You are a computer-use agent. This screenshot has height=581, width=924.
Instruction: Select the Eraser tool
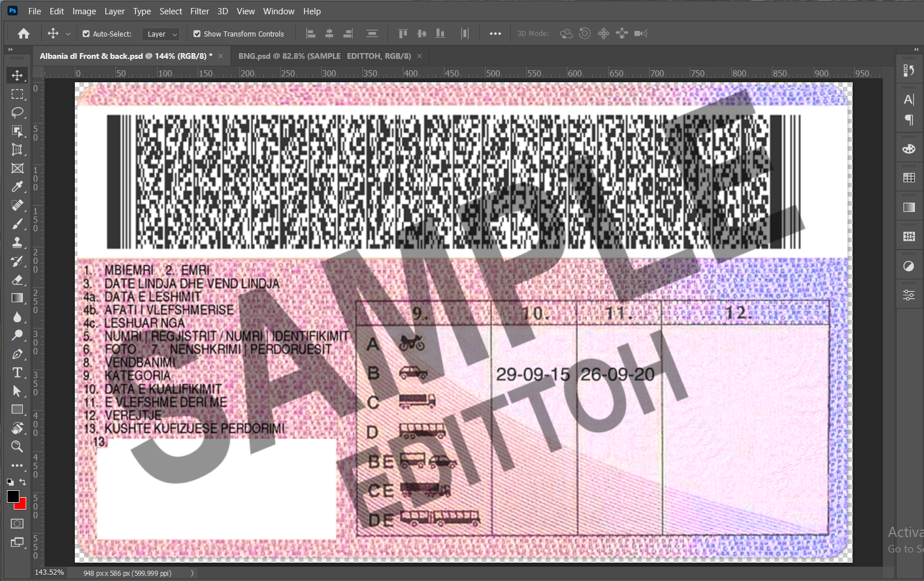pyautogui.click(x=17, y=279)
